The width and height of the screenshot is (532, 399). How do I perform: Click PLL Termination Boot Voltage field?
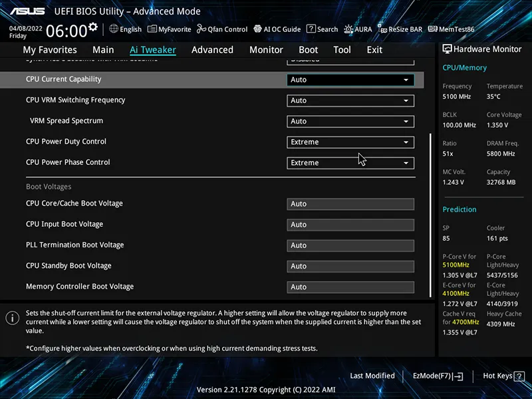pos(350,245)
